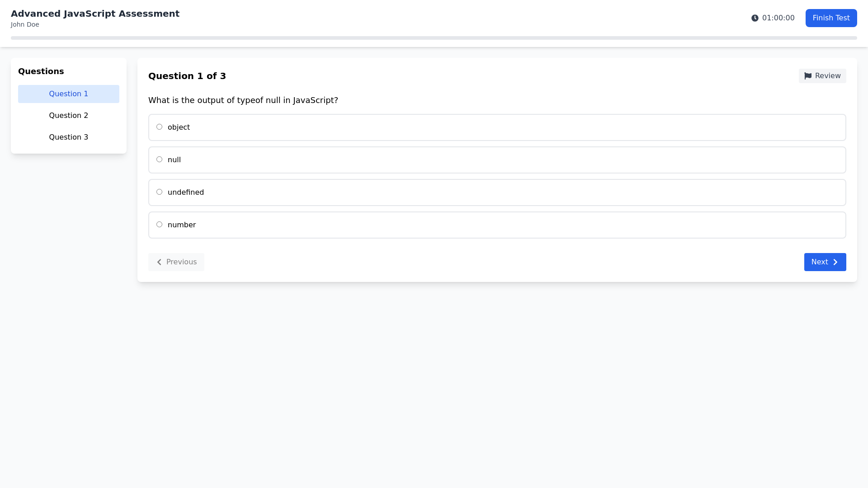This screenshot has width=868, height=488.
Task: Click the 'Advanced JavaScript Assessment' title
Action: point(95,14)
